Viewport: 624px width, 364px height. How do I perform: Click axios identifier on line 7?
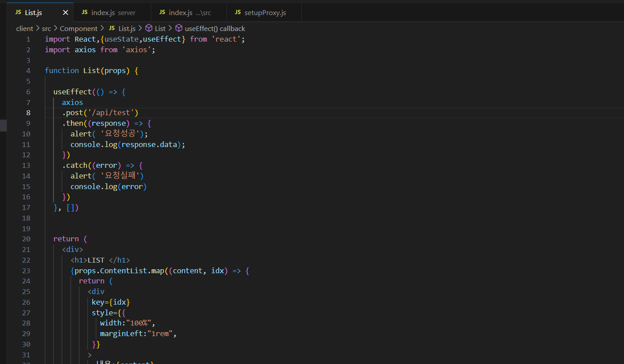(72, 102)
